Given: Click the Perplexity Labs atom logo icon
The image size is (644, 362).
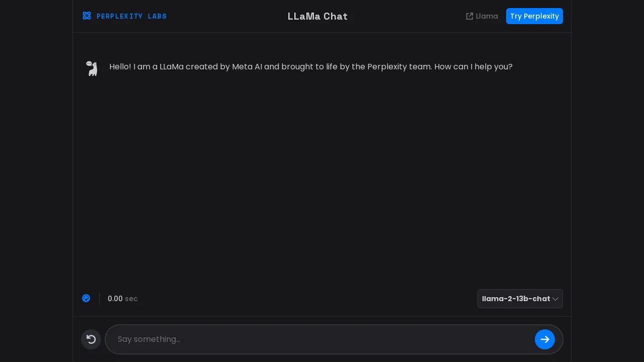Looking at the screenshot, I should point(87,16).
